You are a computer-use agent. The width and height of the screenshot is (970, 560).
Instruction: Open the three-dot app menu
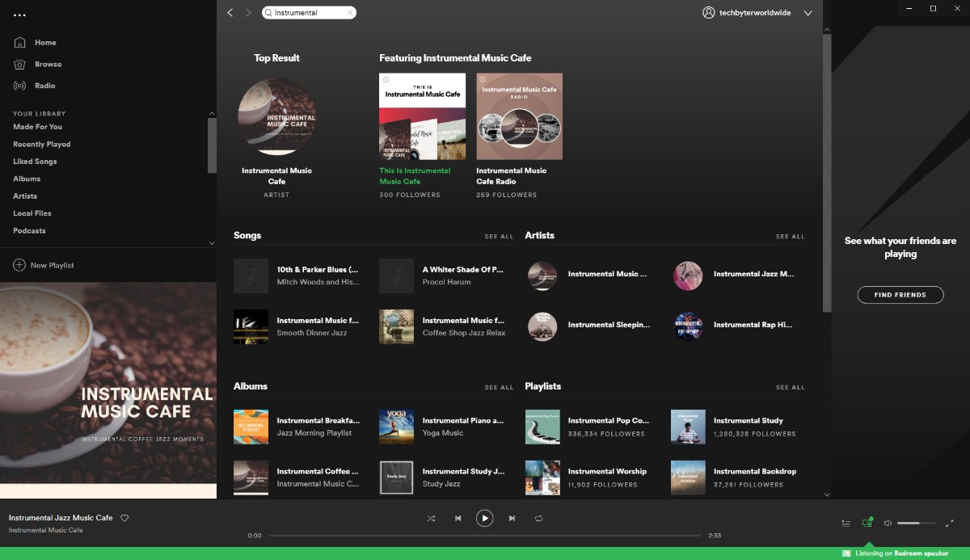(20, 15)
